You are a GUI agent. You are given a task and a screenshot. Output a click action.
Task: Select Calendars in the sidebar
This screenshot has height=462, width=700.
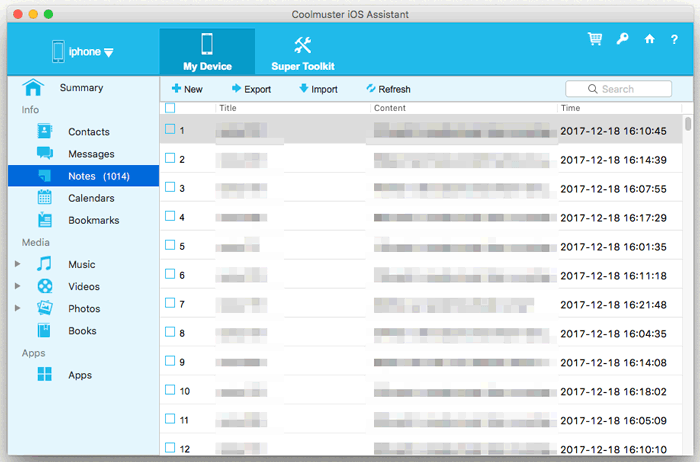pos(91,198)
